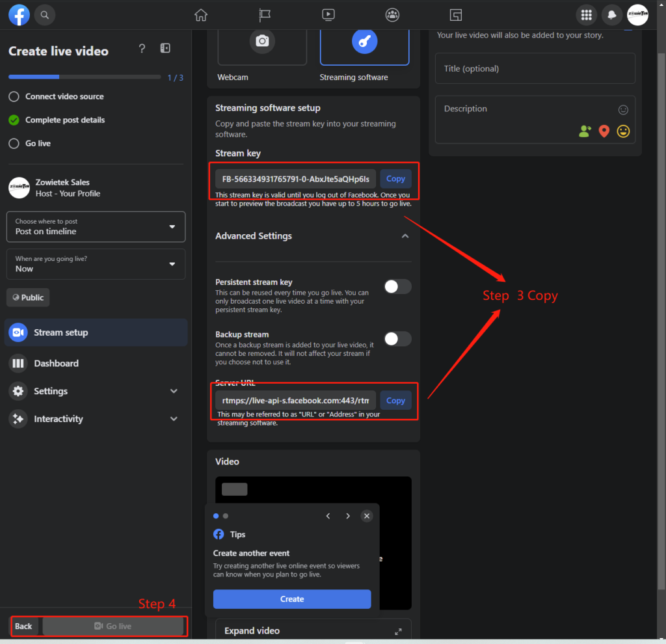This screenshot has height=644, width=666.
Task: Click the help question mark icon
Action: point(142,49)
